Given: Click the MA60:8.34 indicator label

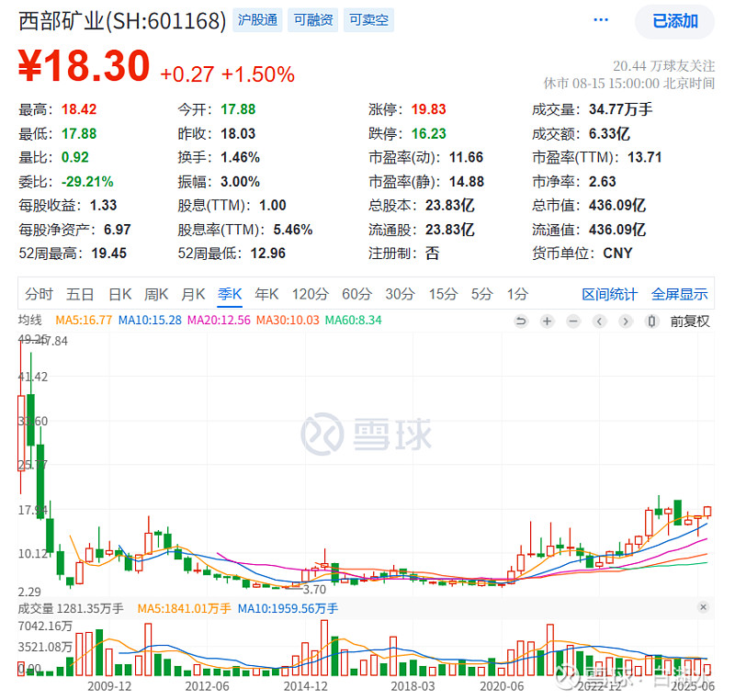Looking at the screenshot, I should [354, 320].
